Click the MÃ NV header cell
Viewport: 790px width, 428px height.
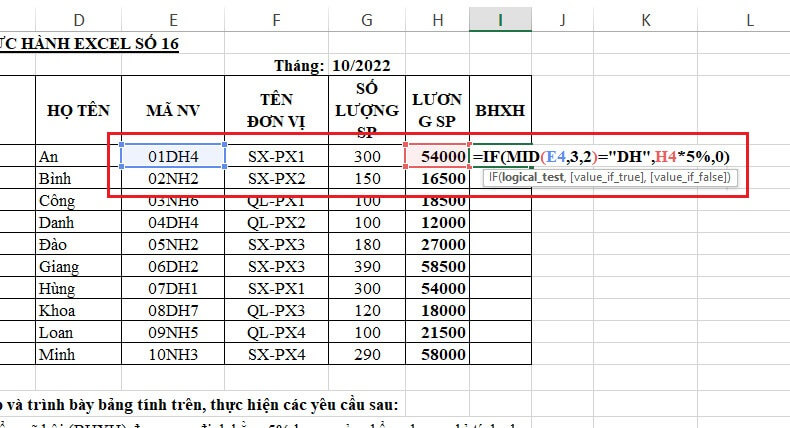pos(173,110)
